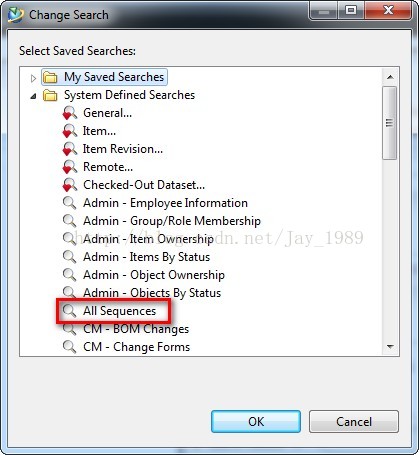Expand the My Saved Searches folder

tap(33, 78)
